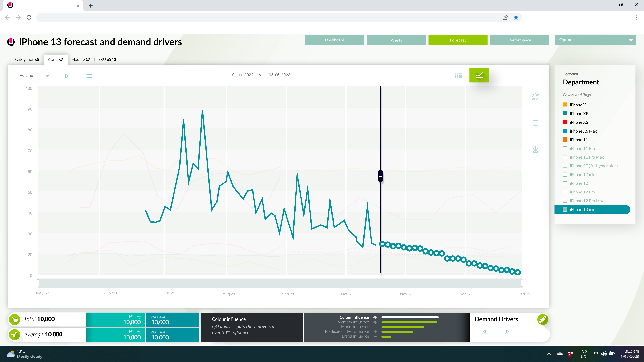This screenshot has width=644, height=362.
Task: Open Wi-Fi network settings in tray
Action: click(596, 353)
